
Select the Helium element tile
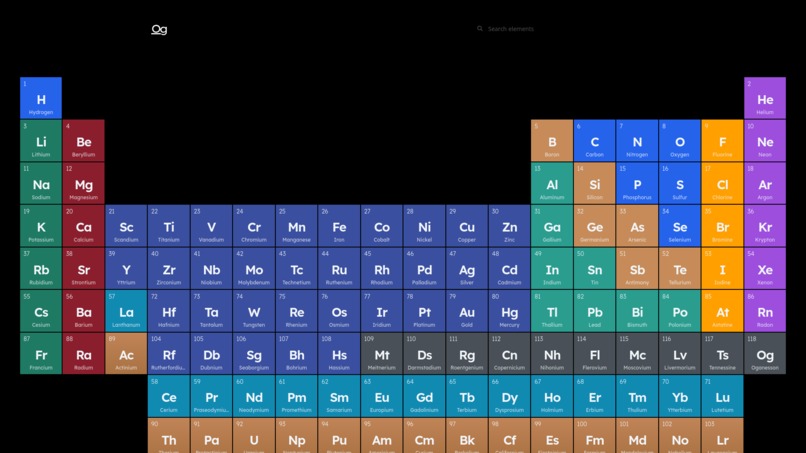[765, 98]
